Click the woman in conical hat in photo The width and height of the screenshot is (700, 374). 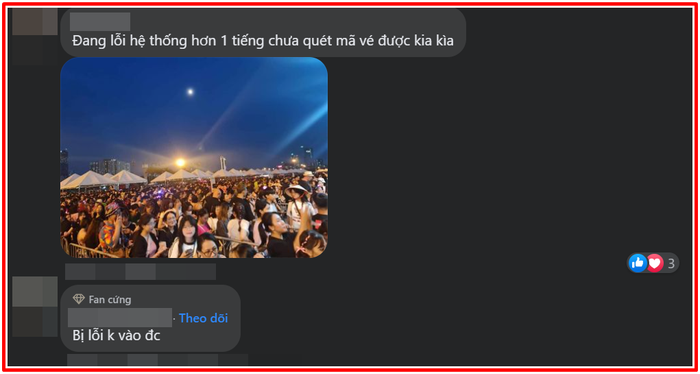pyautogui.click(x=298, y=202)
